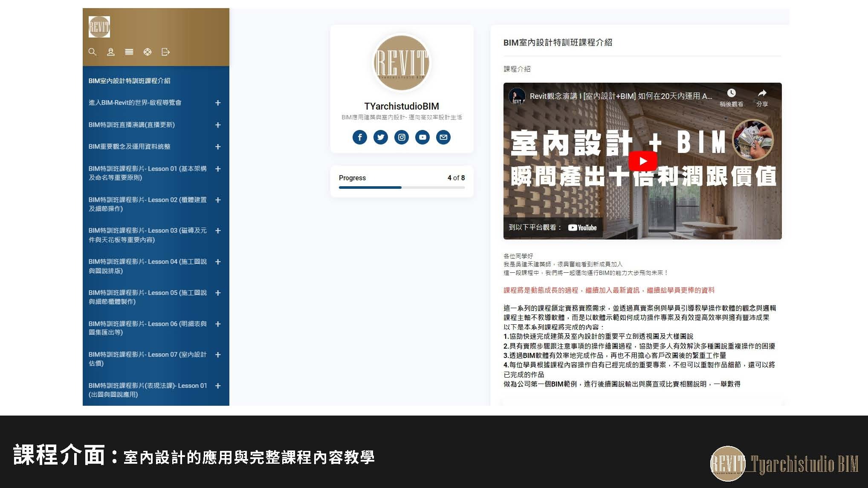Expand the Lesson 04 (施工圖說與圖說排版) plus icon
868x488 pixels.
click(218, 262)
